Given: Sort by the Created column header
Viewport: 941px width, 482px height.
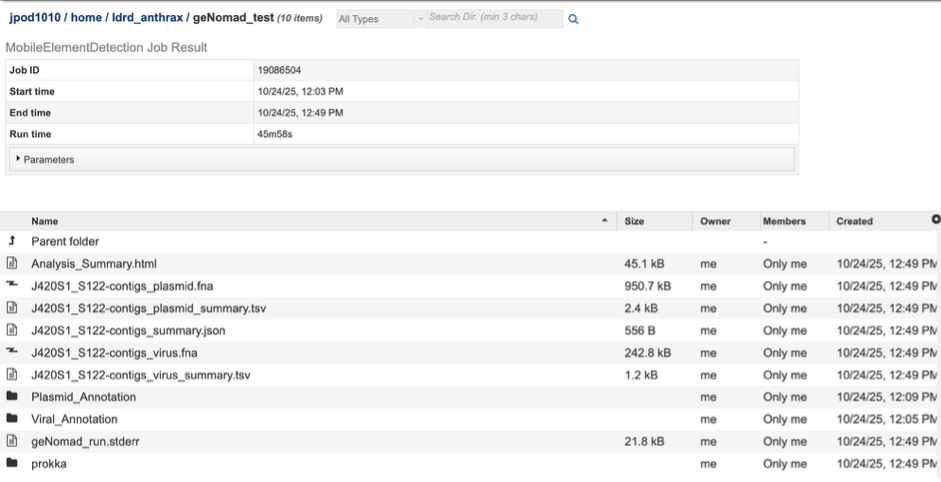Looking at the screenshot, I should (x=854, y=221).
